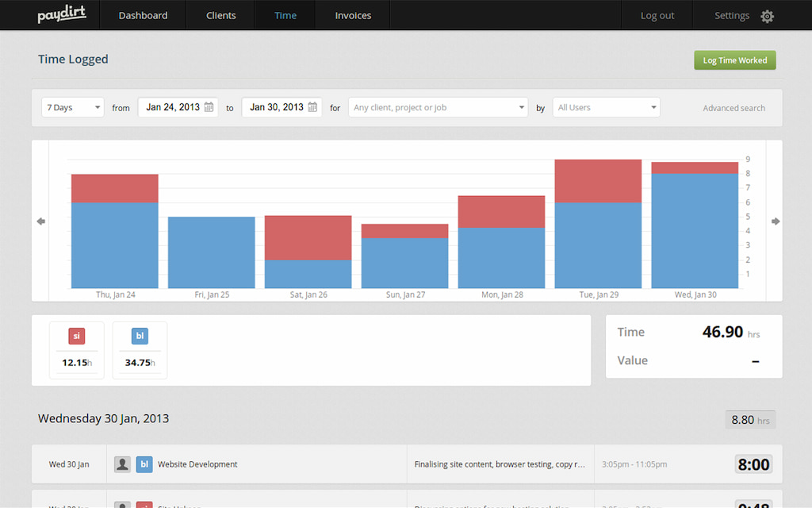Click the paydirt logo
This screenshot has width=812, height=508.
tap(62, 16)
